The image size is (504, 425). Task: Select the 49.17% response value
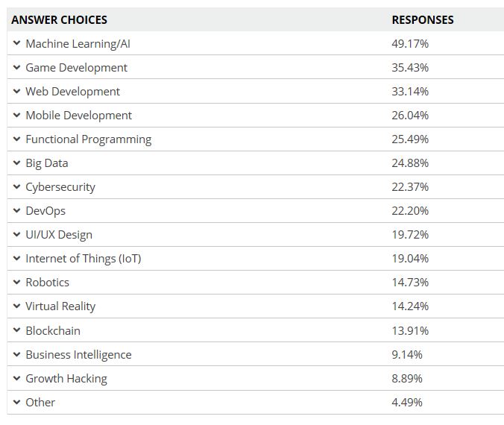coord(409,43)
